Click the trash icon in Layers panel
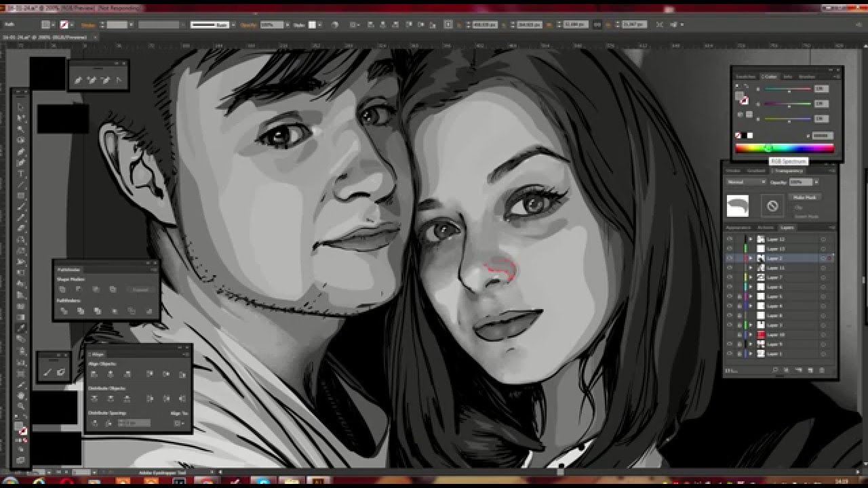This screenshot has width=868, height=488. pos(823,370)
